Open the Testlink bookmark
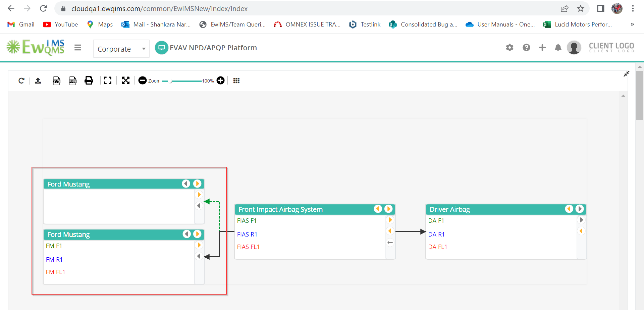 [x=365, y=24]
